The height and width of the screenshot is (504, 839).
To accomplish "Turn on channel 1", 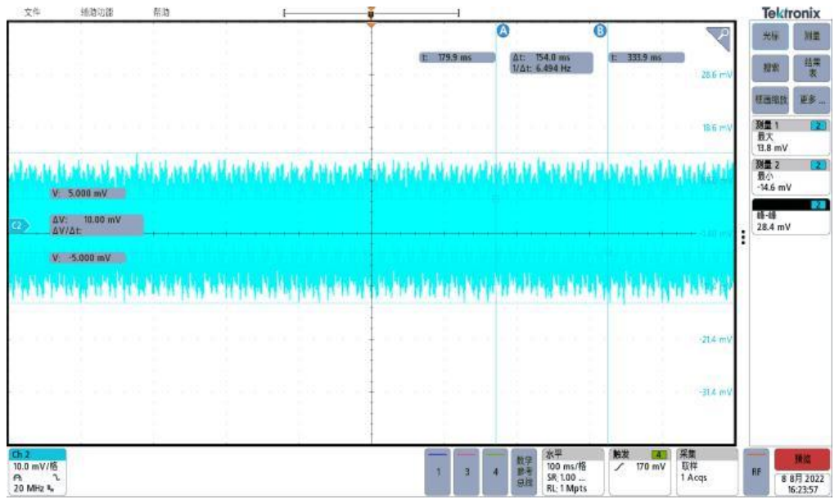I will pyautogui.click(x=438, y=472).
